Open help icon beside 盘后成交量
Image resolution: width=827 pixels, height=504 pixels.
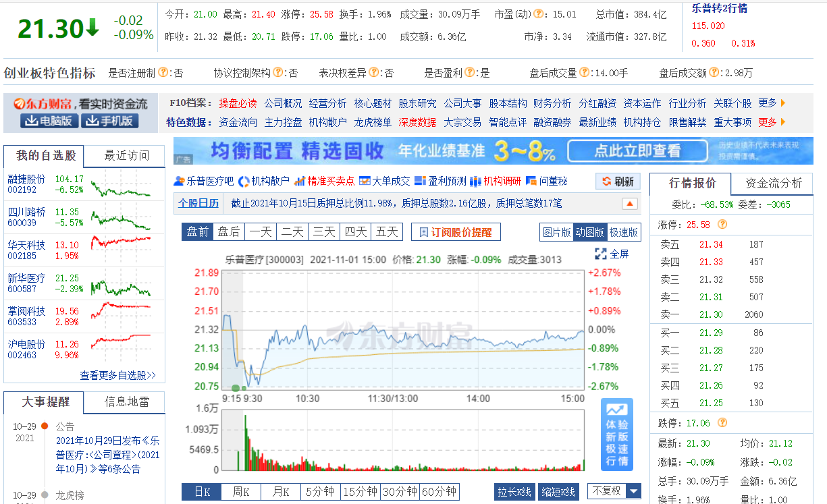tap(585, 72)
